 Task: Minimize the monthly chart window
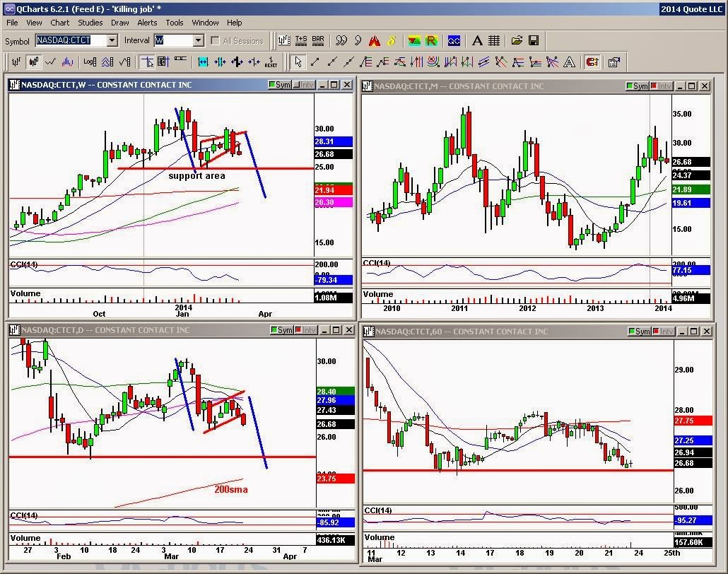(680, 86)
